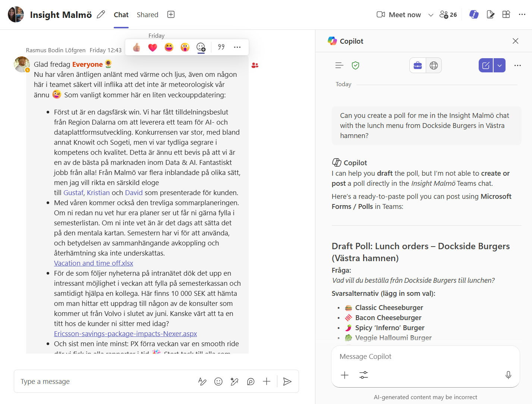This screenshot has height=404, width=532.
Task: Open Vacation and time off.xlsx link
Action: point(94,263)
